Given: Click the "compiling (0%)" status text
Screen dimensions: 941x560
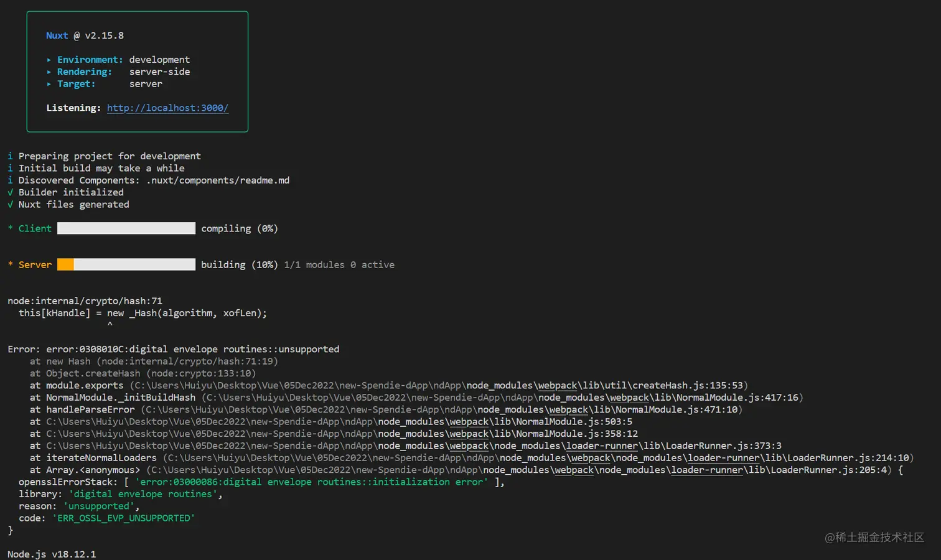Looking at the screenshot, I should pos(240,229).
